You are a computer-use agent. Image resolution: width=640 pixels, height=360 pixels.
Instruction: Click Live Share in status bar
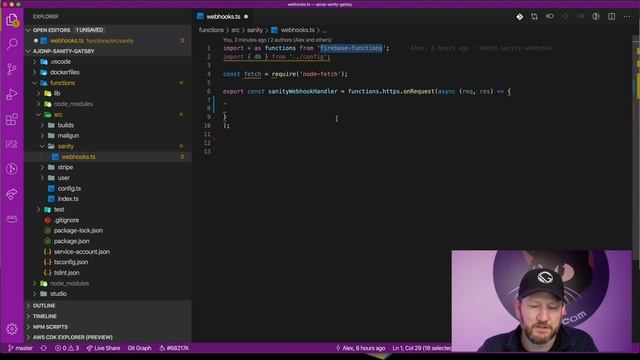click(x=103, y=348)
